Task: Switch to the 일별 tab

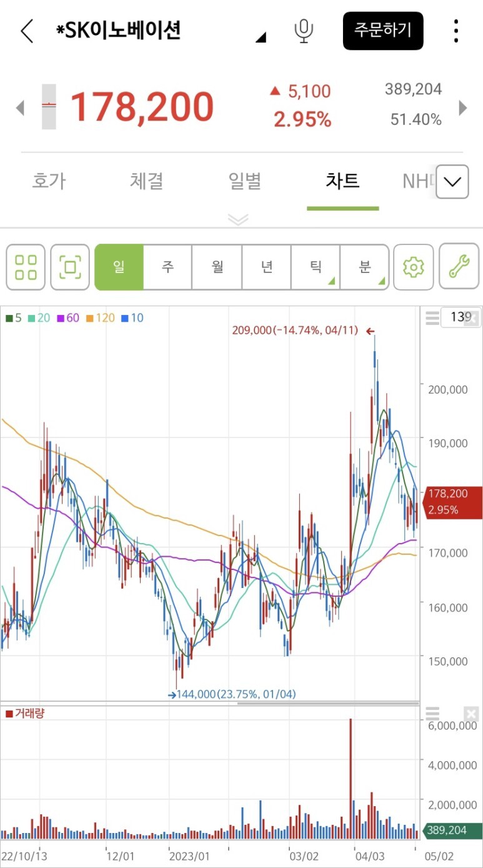Action: pyautogui.click(x=244, y=181)
